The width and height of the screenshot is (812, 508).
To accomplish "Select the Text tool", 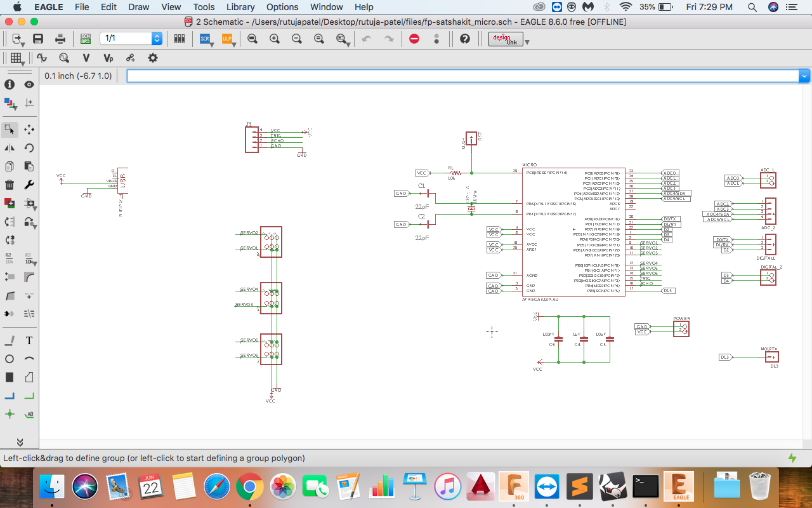I will (29, 340).
